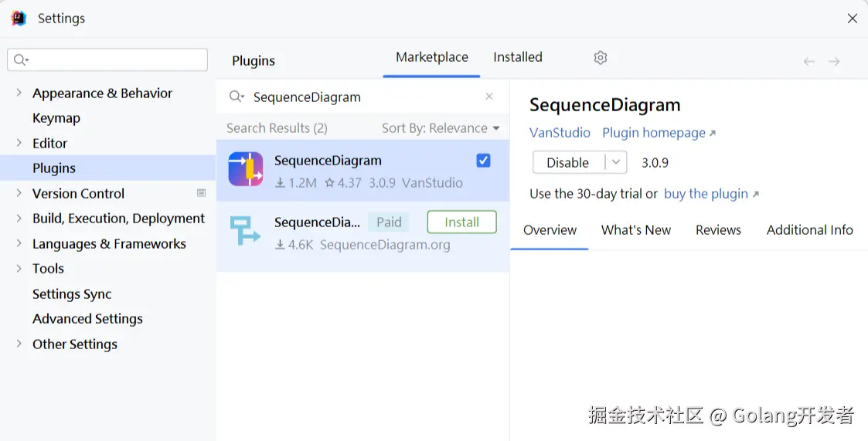Click the VanStudio vendor text in results list
The image size is (868, 441).
click(x=432, y=182)
